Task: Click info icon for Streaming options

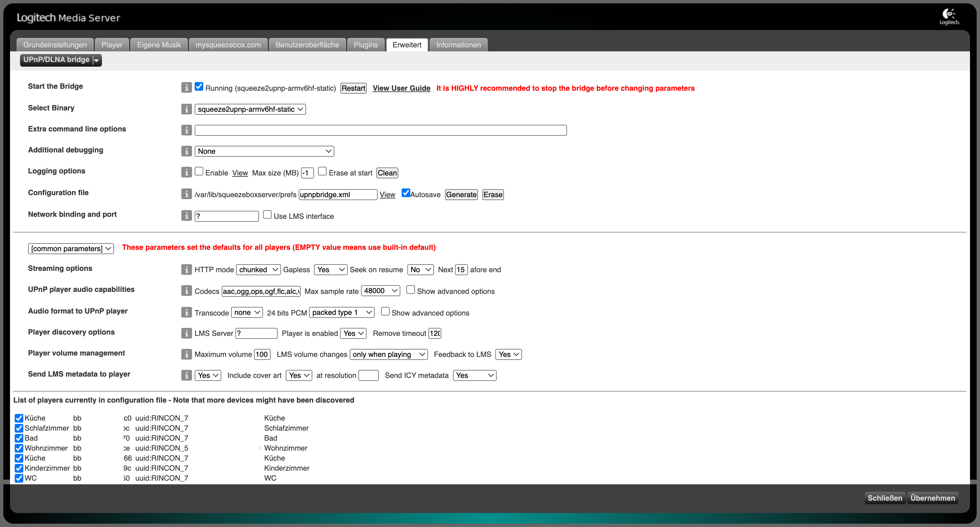Action: [x=186, y=270]
